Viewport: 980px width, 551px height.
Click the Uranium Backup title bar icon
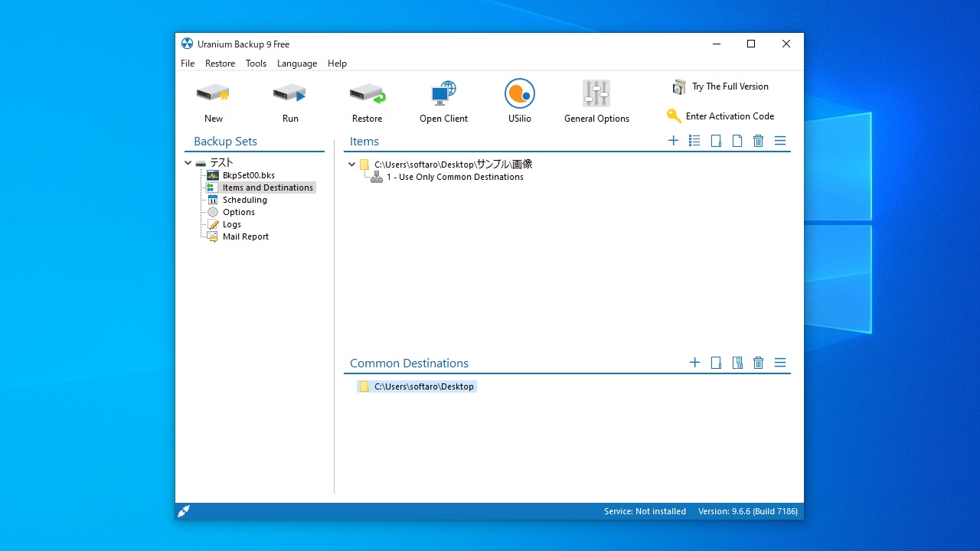tap(187, 44)
